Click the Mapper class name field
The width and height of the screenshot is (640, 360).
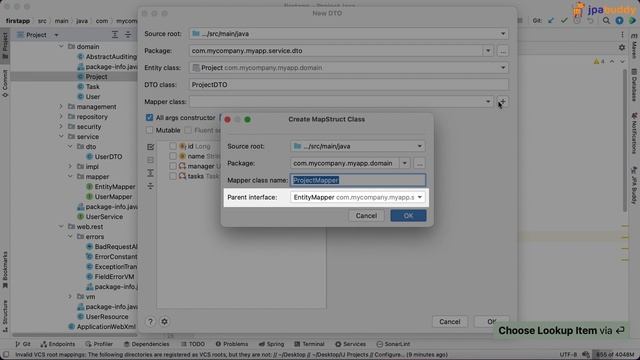[358, 180]
